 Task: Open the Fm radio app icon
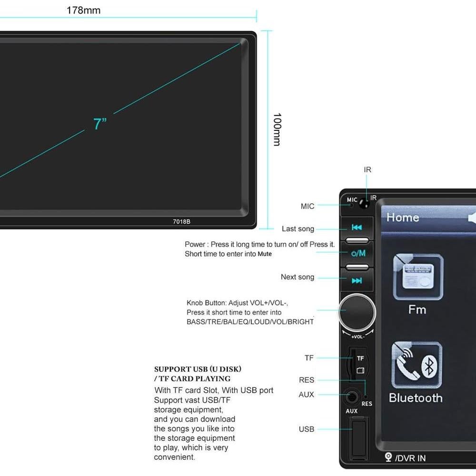tap(418, 278)
